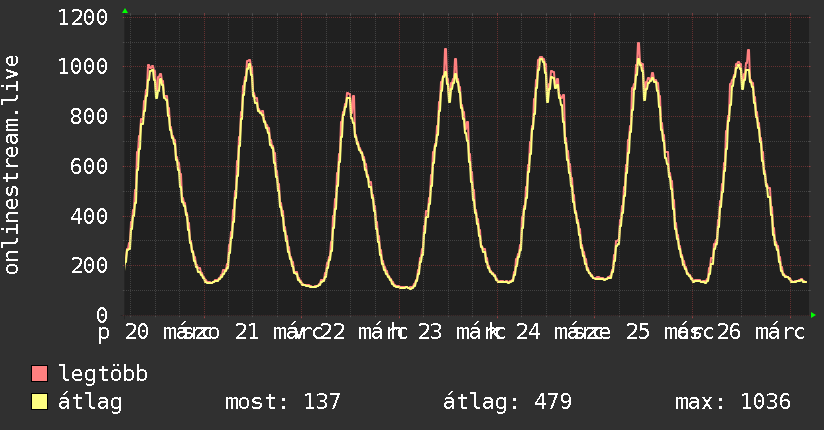824x430 pixels.
Task: Click the '21 márc' x-axis date label
Action: tap(277, 332)
